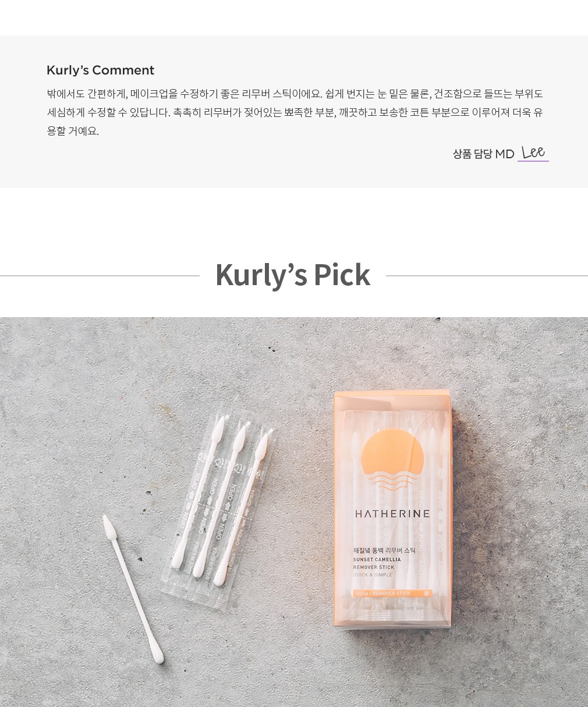Click the Kurly's Pick title
588x707 pixels.
click(x=293, y=275)
